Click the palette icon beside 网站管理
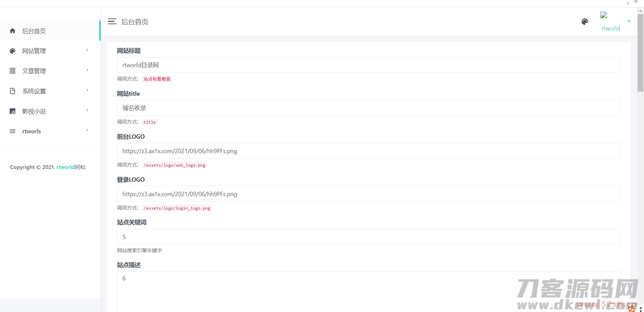This screenshot has width=644, height=312. pos(13,51)
